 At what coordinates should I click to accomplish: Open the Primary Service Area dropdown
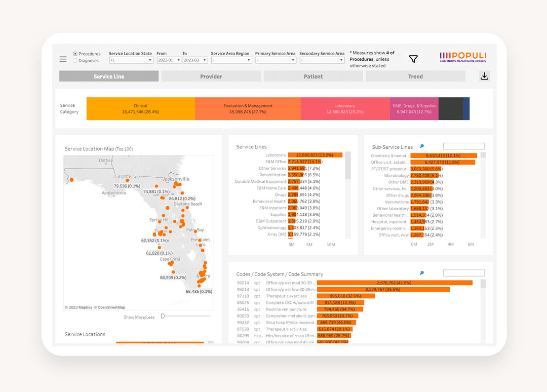276,60
